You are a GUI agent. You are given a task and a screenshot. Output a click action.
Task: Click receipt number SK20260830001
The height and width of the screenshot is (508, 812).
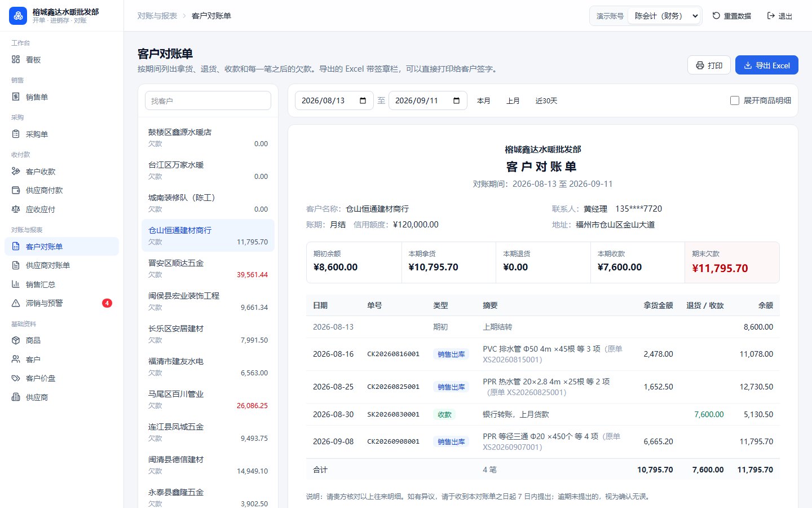[393, 414]
